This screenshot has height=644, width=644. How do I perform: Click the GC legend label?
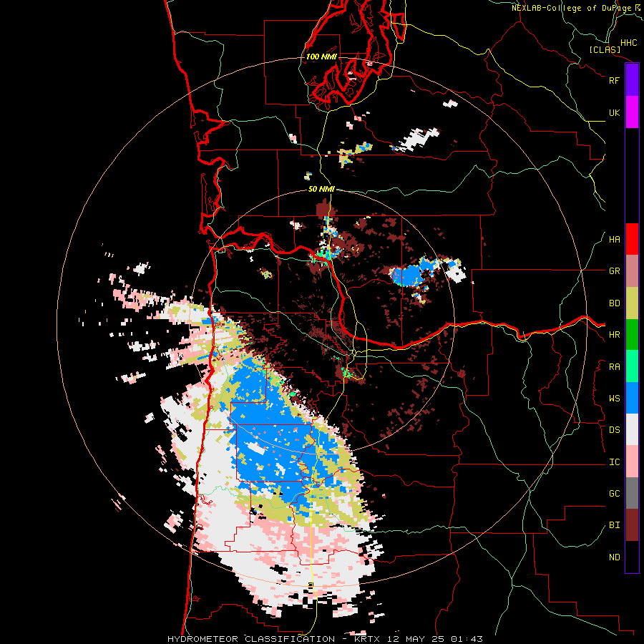coord(614,494)
